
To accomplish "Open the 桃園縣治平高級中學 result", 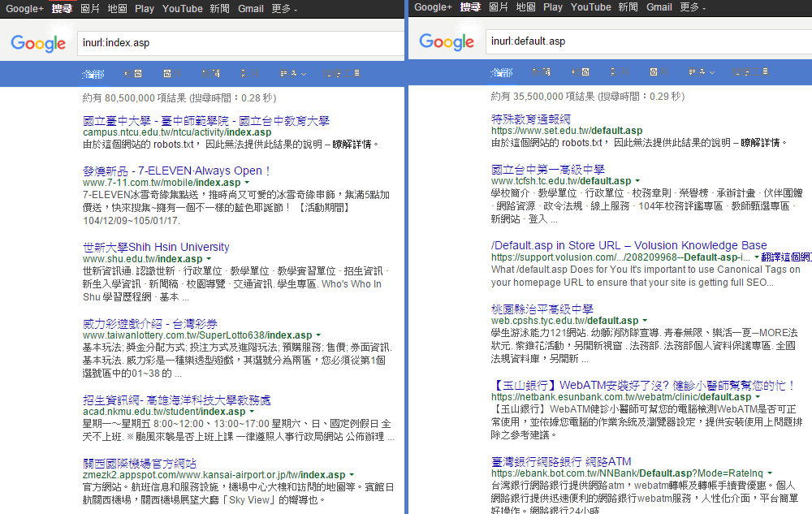I will tap(542, 309).
